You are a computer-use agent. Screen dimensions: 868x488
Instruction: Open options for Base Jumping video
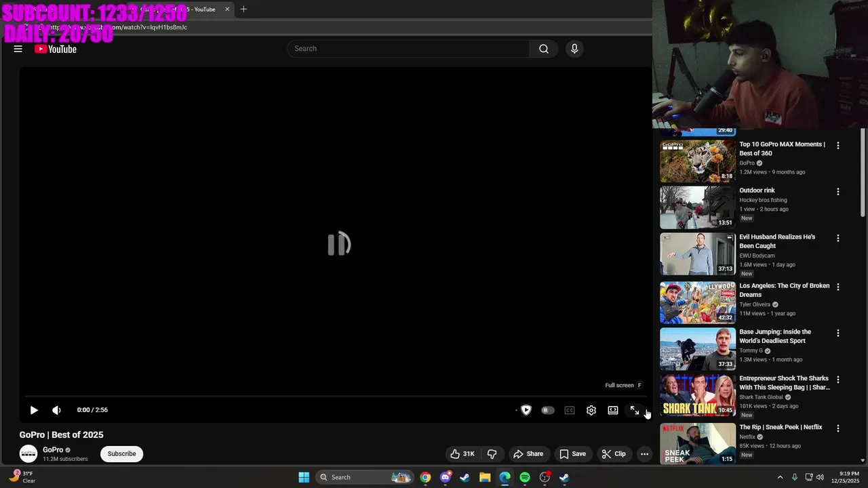click(838, 333)
